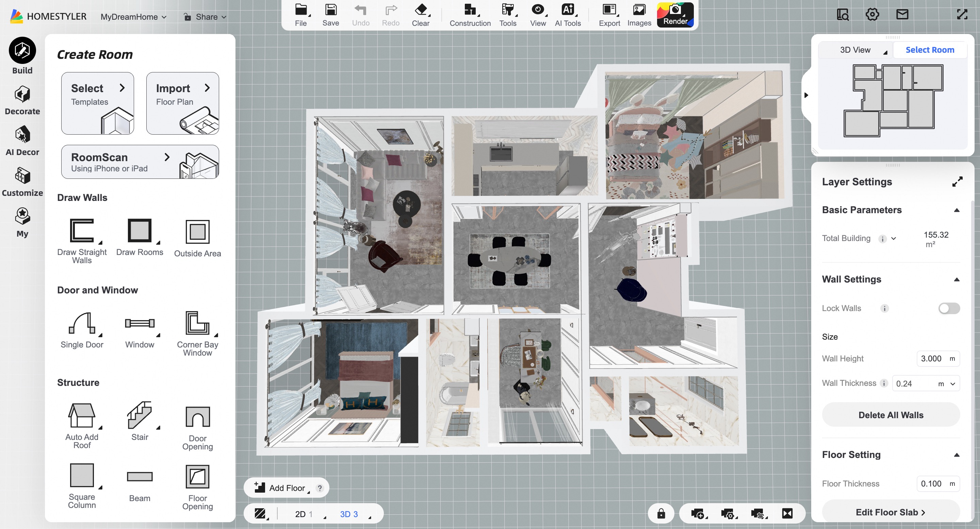Viewport: 980px width, 529px height.
Task: Expand Layer Settings panel arrows icon
Action: [x=957, y=182]
